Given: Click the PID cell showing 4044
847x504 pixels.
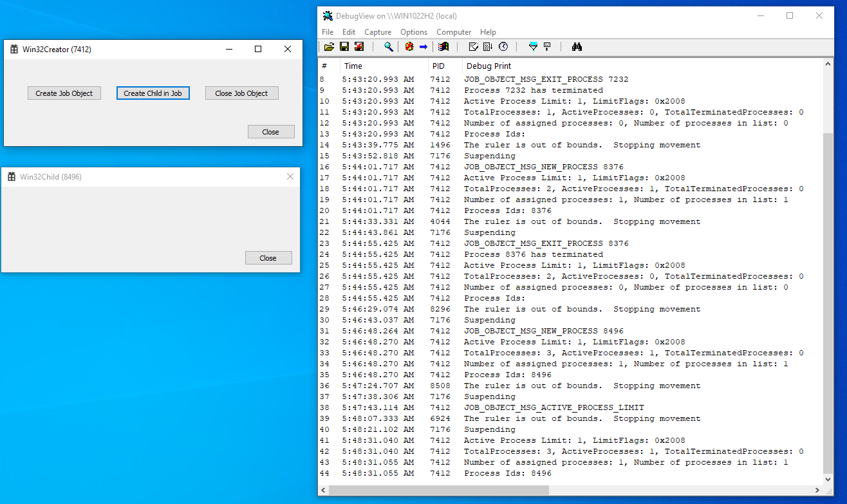Looking at the screenshot, I should 440,221.
